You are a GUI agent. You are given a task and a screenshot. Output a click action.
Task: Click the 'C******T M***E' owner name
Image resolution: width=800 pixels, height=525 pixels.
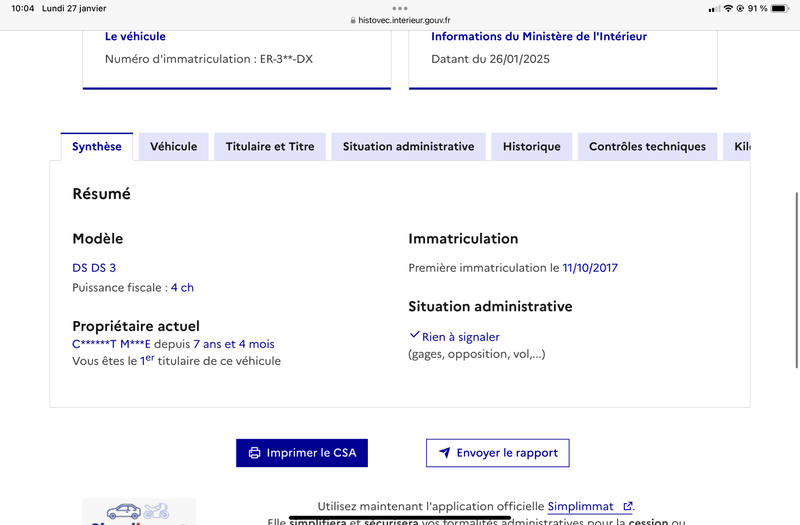click(x=111, y=344)
